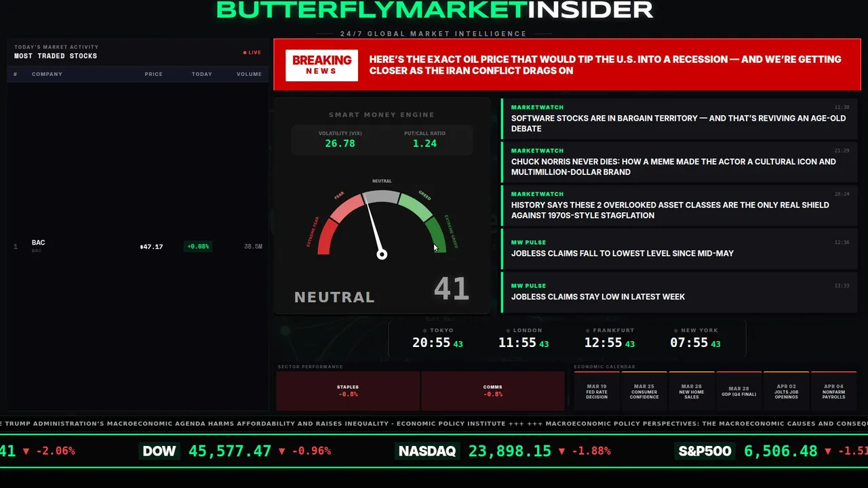Click the S&P500 label in the ticker
The height and width of the screenshot is (488, 868).
[705, 451]
